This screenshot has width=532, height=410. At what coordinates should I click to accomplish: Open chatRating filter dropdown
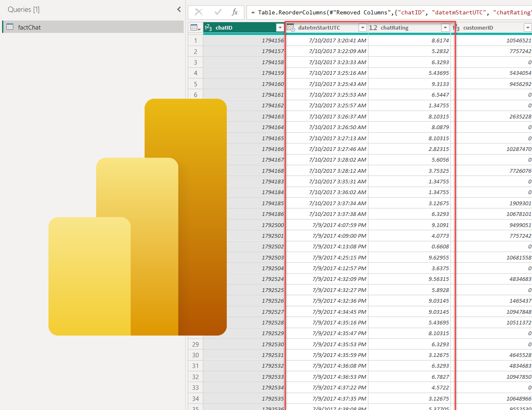[445, 28]
